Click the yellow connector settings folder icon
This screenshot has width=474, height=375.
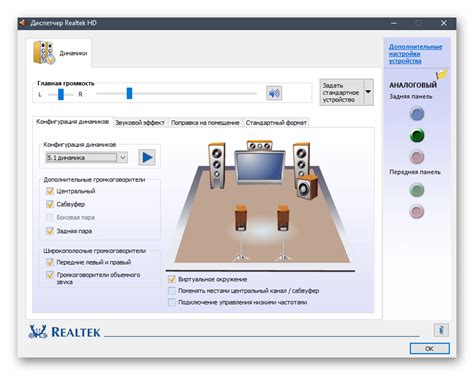442,74
